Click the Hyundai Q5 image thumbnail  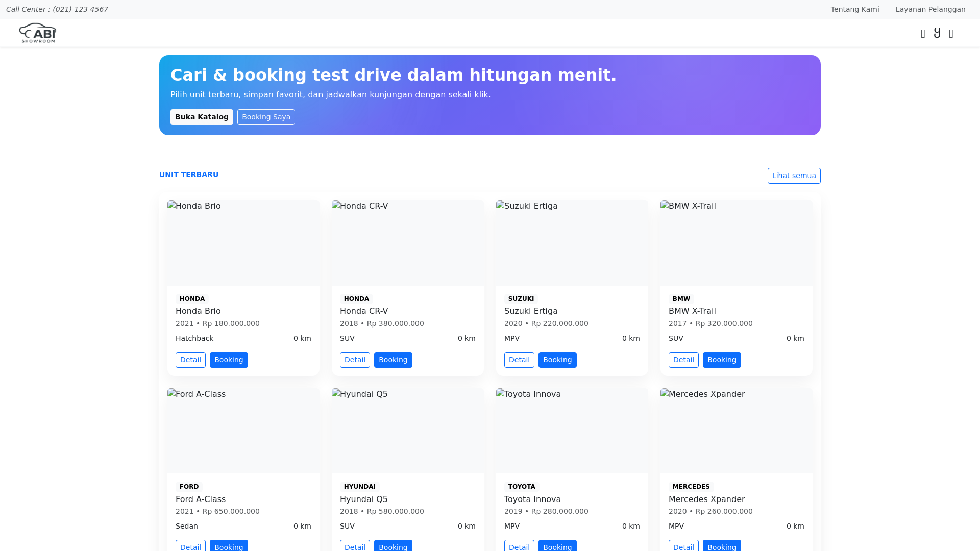407,431
